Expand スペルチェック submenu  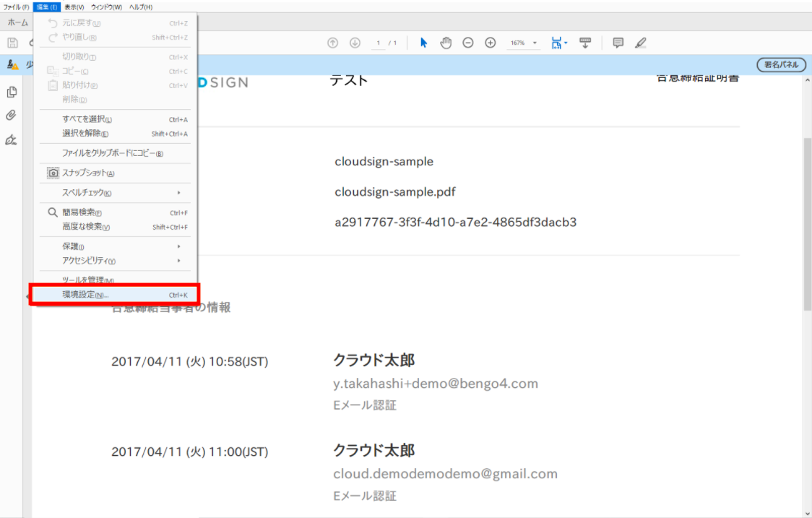(x=115, y=193)
